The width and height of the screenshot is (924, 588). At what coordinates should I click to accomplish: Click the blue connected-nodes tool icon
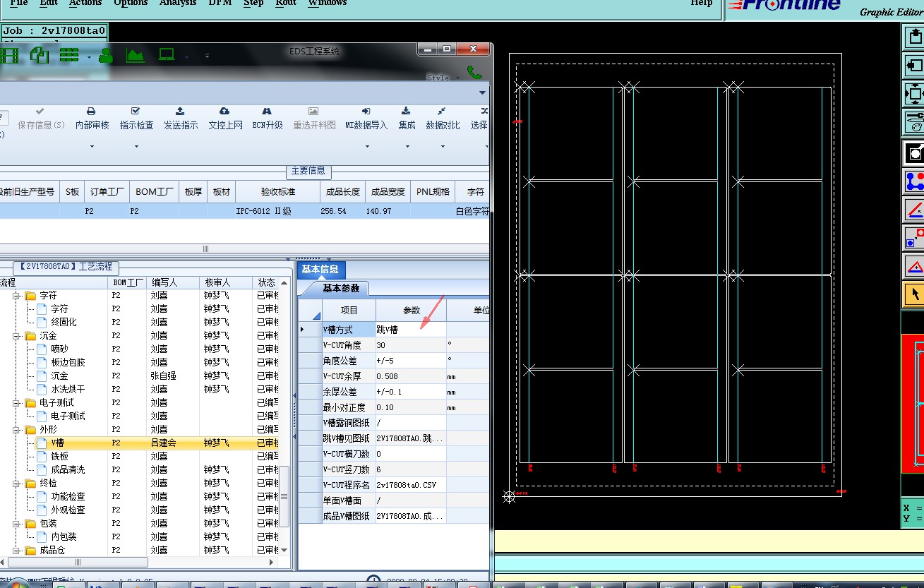pos(915,181)
